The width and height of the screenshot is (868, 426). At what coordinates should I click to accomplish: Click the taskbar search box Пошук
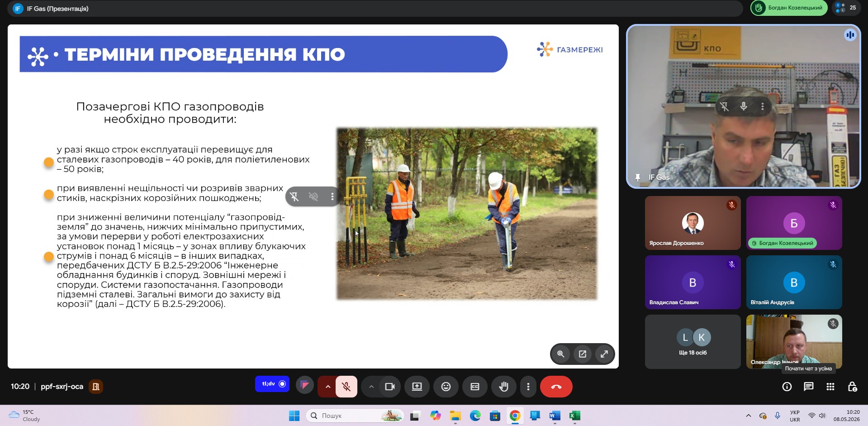[355, 416]
